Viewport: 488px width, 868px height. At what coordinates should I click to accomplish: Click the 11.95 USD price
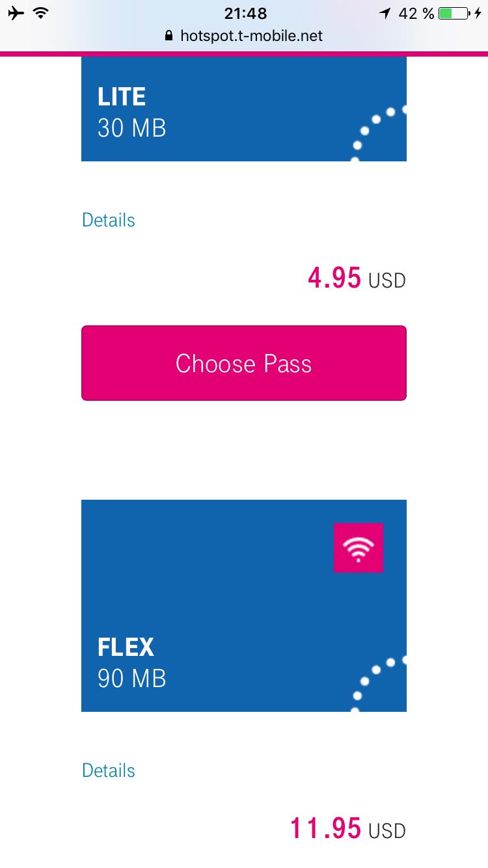click(347, 829)
